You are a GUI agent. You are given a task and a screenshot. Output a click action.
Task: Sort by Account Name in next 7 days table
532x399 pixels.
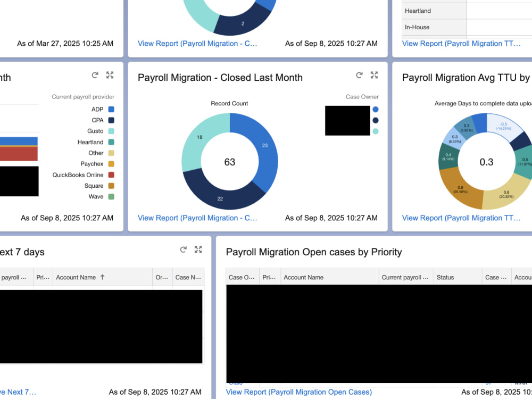[103, 277]
